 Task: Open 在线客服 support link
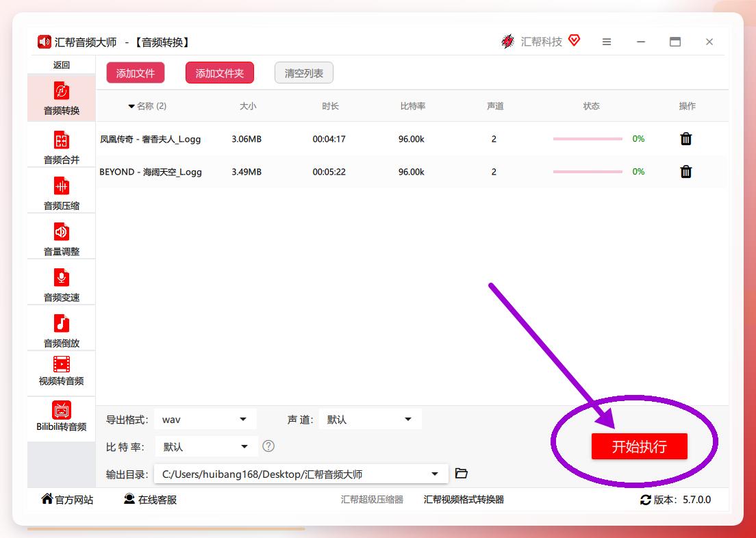[151, 500]
